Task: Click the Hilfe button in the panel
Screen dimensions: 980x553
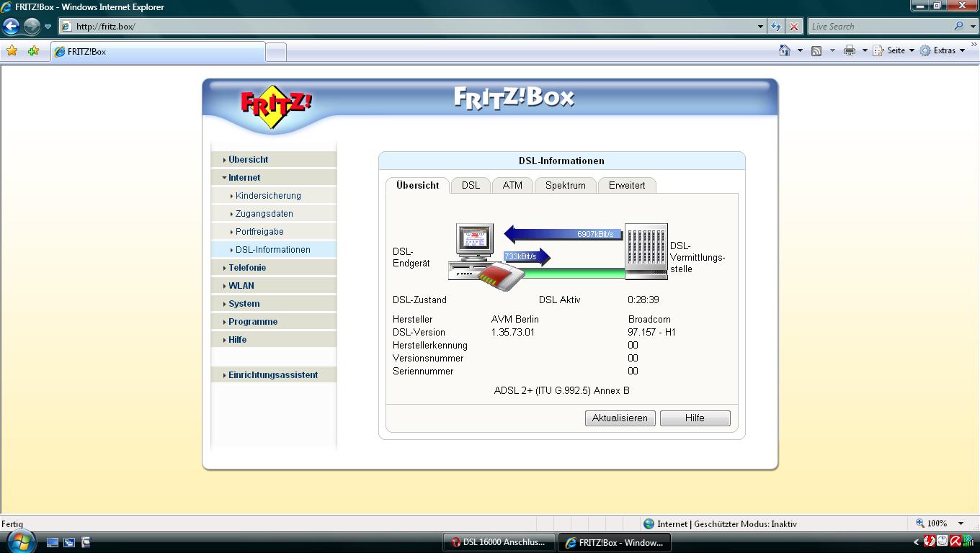Action: click(x=695, y=418)
